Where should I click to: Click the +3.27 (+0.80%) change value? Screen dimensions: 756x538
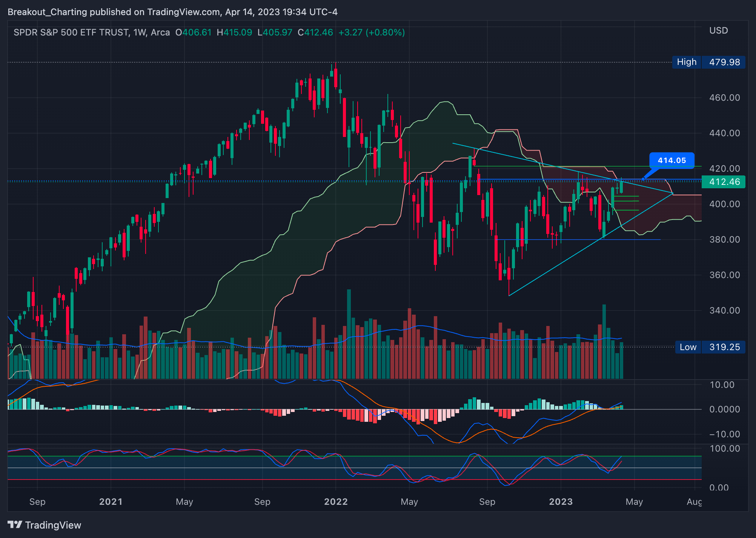[x=372, y=32]
